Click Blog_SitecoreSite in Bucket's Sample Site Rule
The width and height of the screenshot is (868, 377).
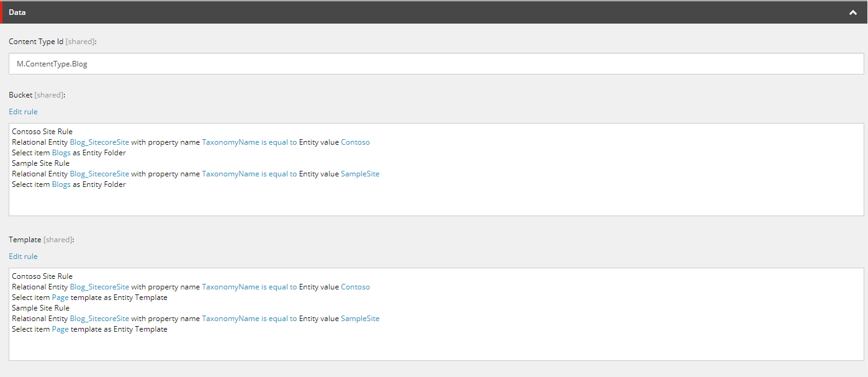click(x=99, y=174)
